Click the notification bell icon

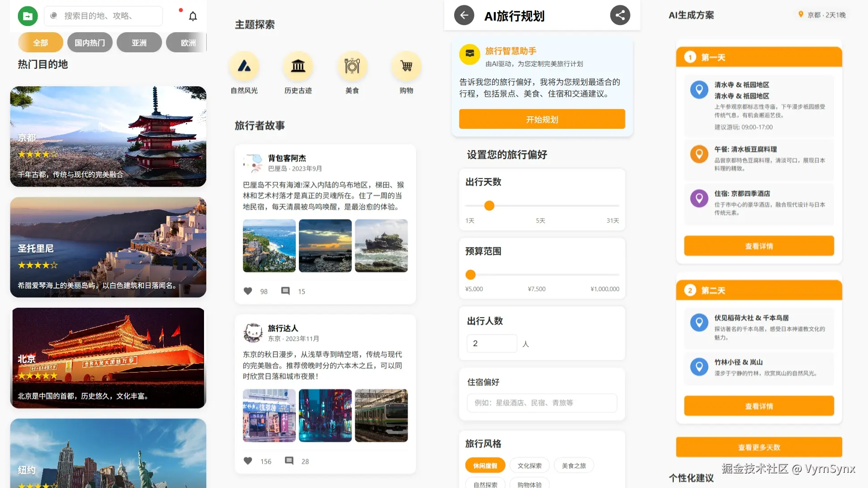[x=193, y=17]
